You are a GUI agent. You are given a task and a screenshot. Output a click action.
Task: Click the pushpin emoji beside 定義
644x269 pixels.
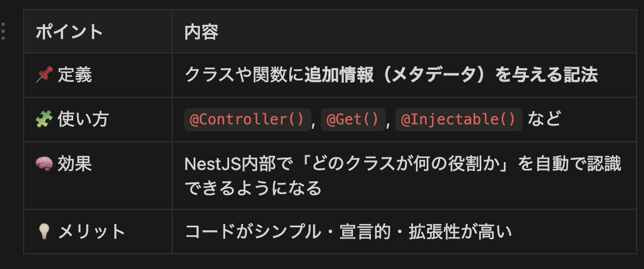43,75
